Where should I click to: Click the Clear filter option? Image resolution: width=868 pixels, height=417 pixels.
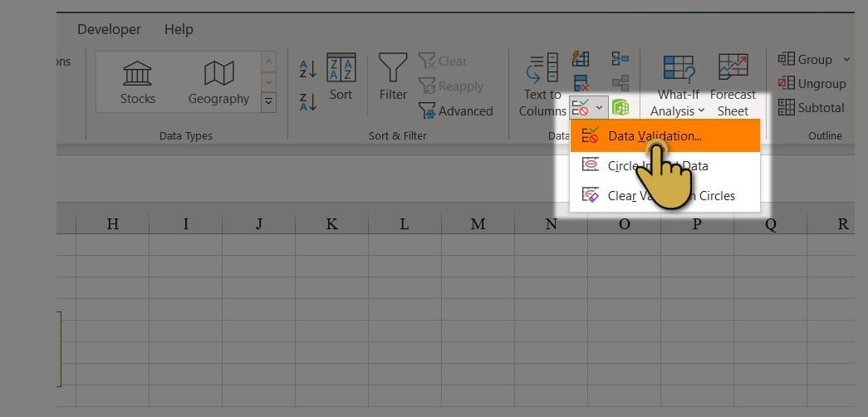tap(443, 61)
